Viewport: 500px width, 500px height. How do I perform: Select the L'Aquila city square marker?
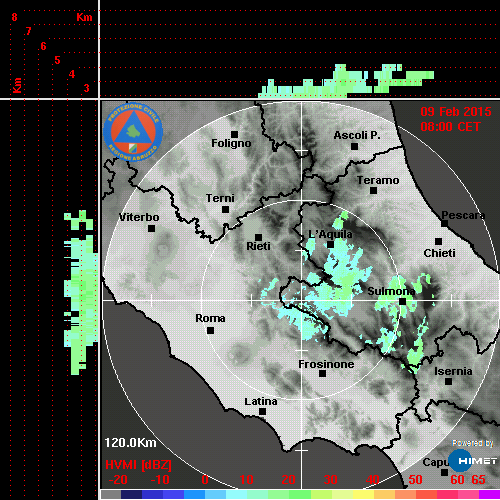tap(330, 245)
